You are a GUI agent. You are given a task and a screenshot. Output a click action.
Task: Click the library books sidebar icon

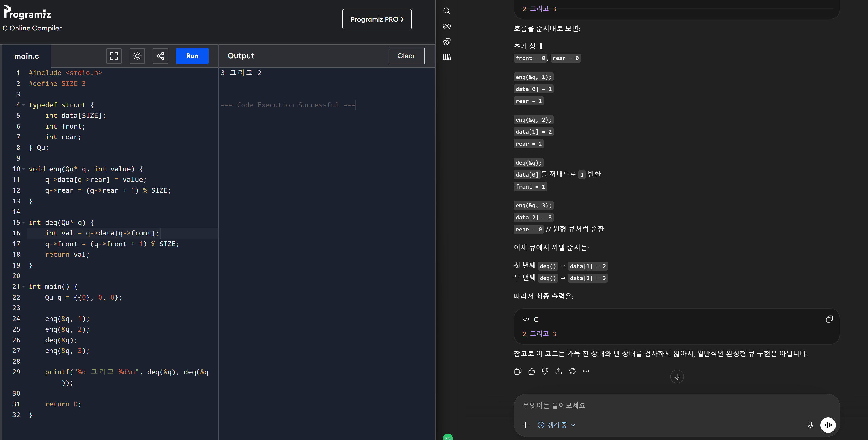[446, 57]
